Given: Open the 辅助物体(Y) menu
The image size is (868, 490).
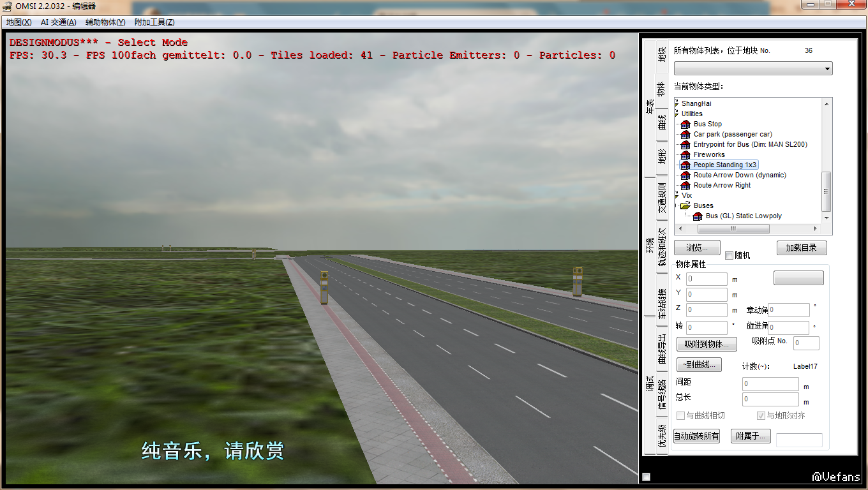Looking at the screenshot, I should [105, 22].
